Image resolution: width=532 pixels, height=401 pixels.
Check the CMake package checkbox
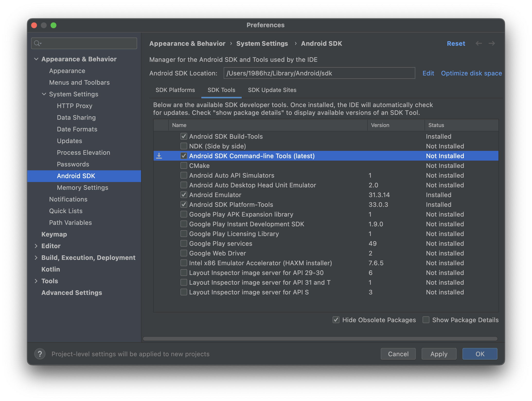[184, 165]
